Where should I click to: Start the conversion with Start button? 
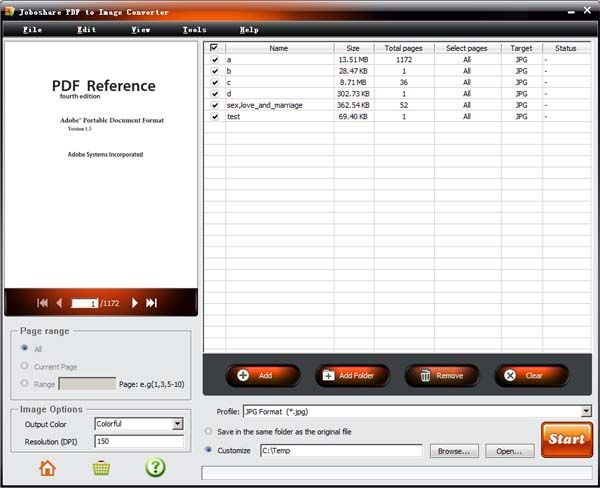tap(567, 439)
